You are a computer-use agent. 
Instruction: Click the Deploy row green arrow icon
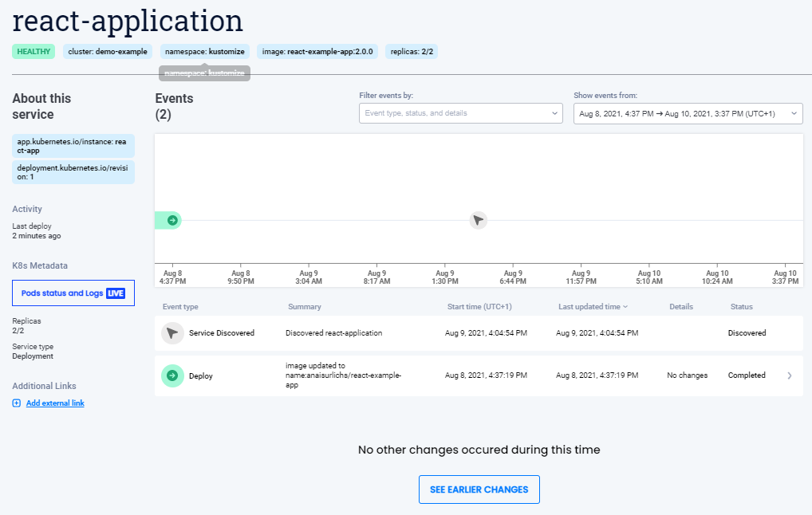coord(172,375)
